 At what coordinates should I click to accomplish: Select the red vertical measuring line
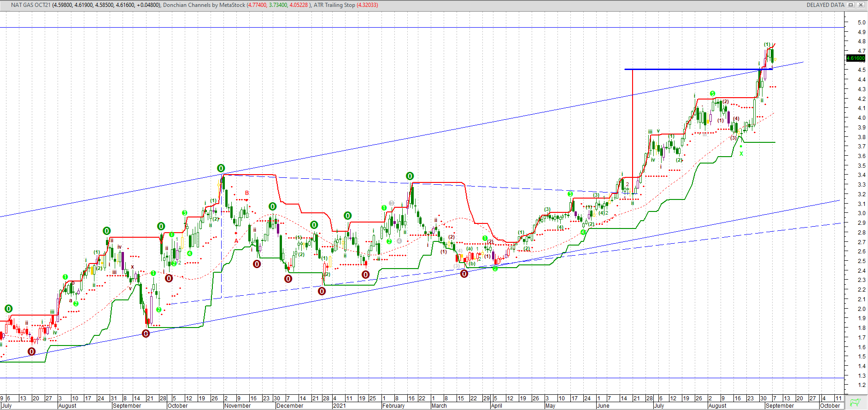[x=633, y=131]
